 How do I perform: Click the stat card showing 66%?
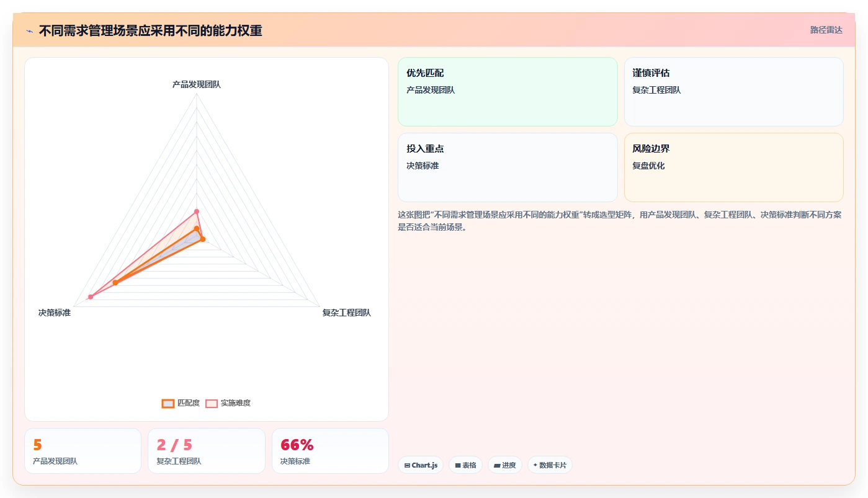click(x=330, y=451)
